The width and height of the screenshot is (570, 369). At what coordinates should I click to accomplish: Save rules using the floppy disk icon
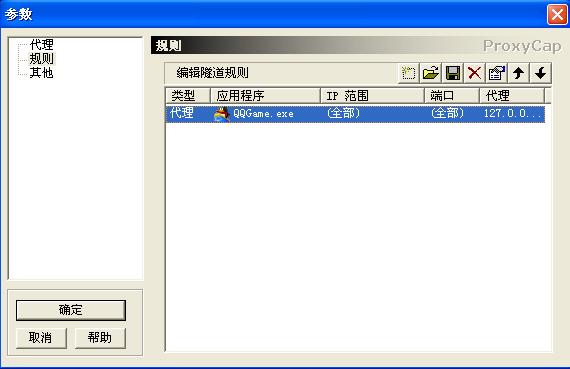click(453, 73)
